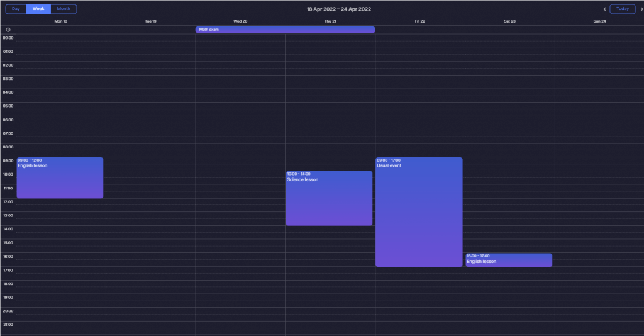Screen dimensions: 644x336
Task: Select the Wed 20 column header
Action: tap(240, 21)
